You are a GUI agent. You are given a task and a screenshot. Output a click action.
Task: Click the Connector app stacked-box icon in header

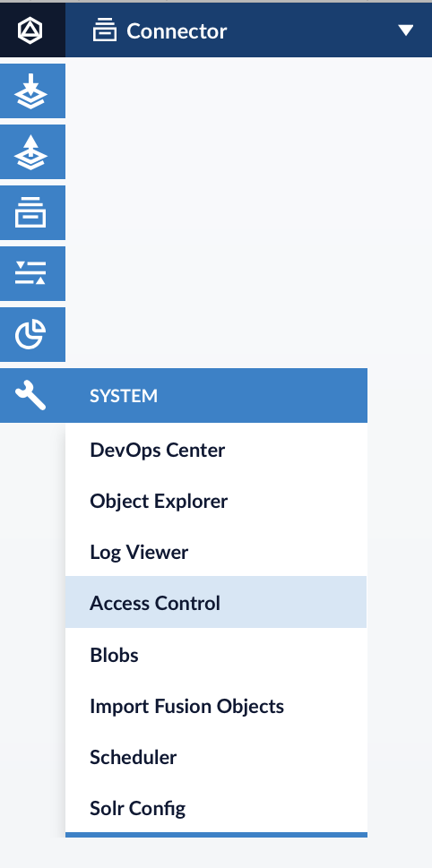coord(105,30)
